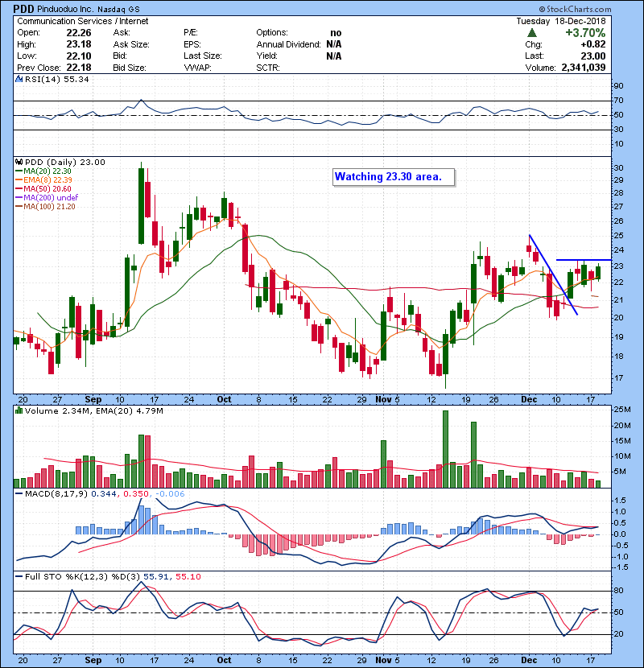The width and height of the screenshot is (644, 668).
Task: Click the High value 23.18
Action: [x=79, y=44]
